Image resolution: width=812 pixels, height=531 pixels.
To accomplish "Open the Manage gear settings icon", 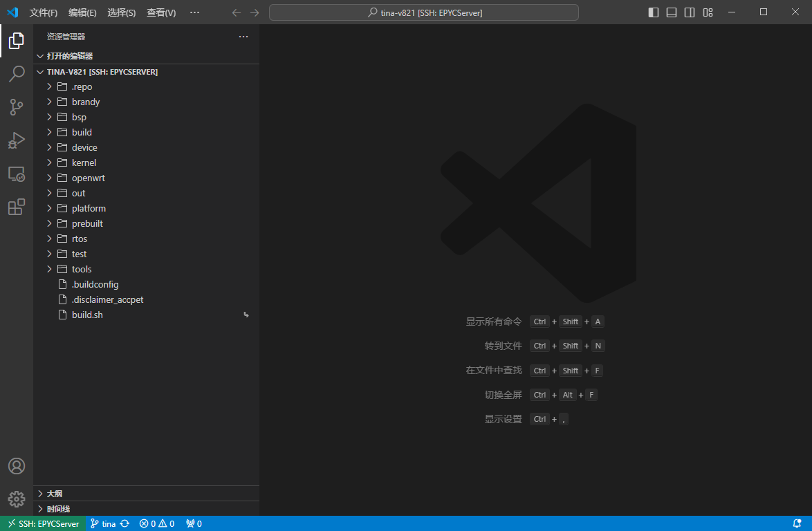I will point(17,499).
